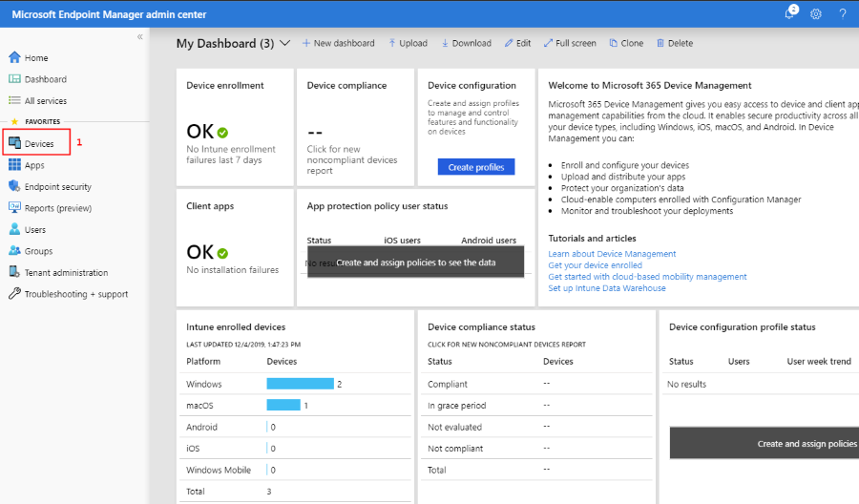This screenshot has height=504, width=859.
Task: Click the Users person icon
Action: tap(14, 229)
